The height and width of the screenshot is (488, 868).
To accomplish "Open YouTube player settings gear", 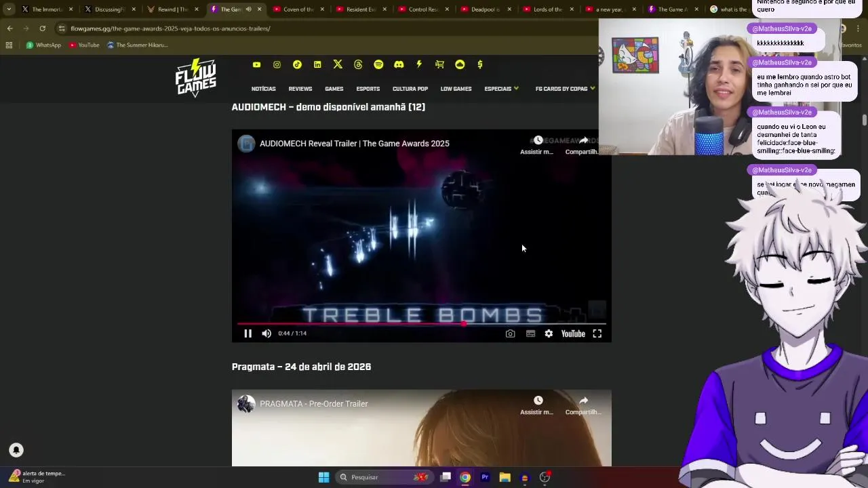I will pyautogui.click(x=549, y=333).
